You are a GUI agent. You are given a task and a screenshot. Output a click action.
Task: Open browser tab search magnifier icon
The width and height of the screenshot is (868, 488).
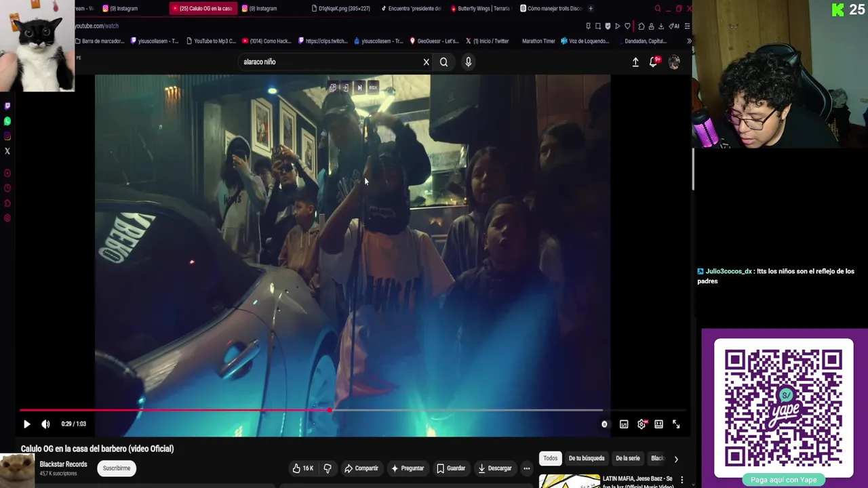(658, 8)
